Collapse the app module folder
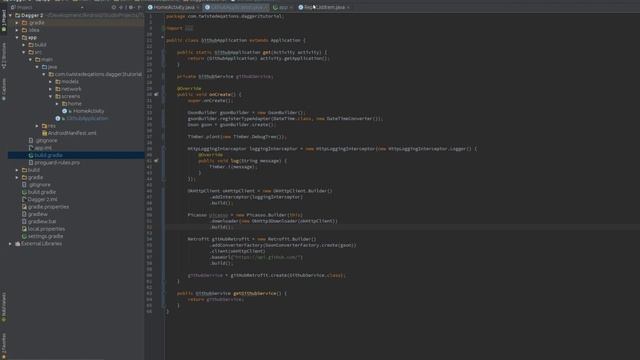 17,38
